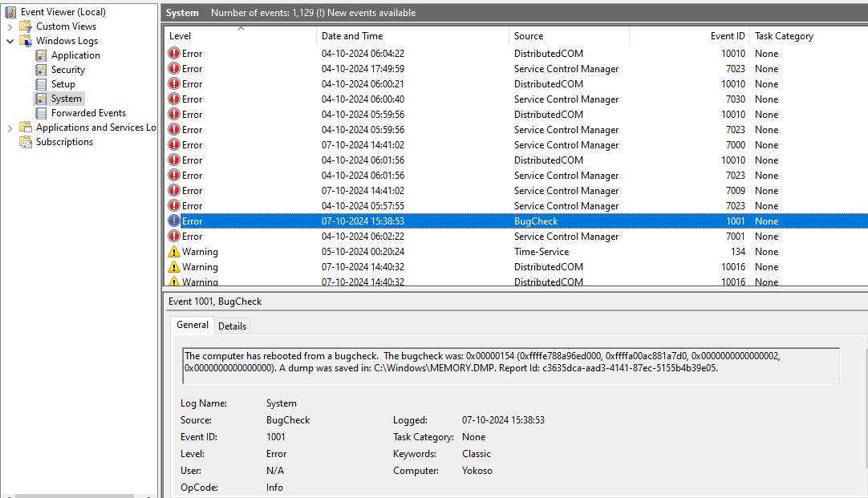
Task: Select the System log in tree
Action: pyautogui.click(x=67, y=99)
